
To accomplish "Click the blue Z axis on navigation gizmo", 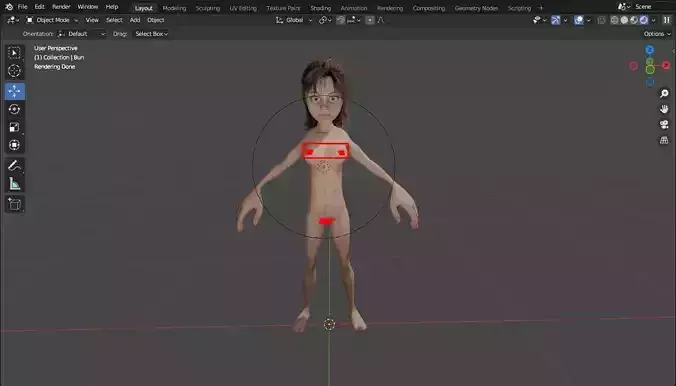I will pyautogui.click(x=649, y=50).
